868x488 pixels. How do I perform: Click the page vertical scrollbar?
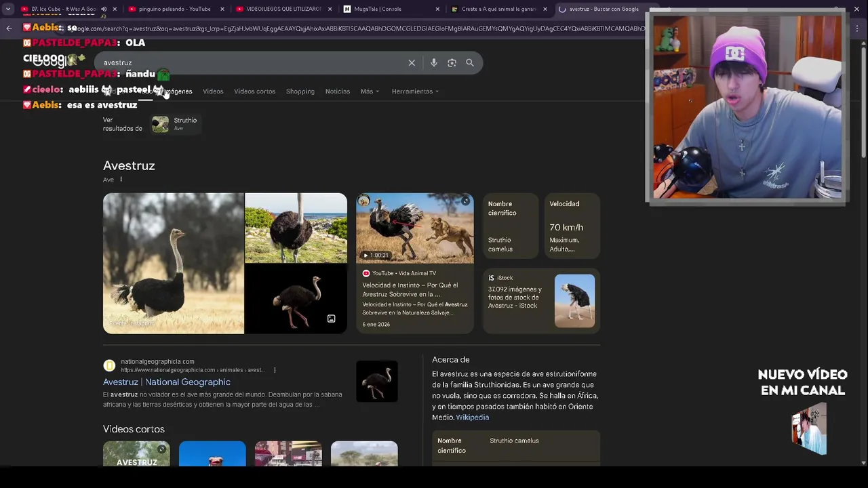pyautogui.click(x=863, y=102)
